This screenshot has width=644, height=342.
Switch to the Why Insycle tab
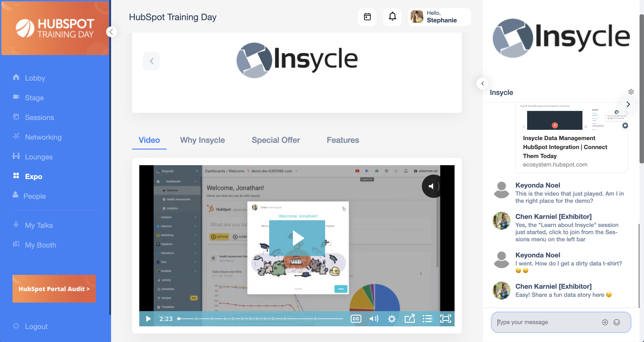click(x=202, y=140)
